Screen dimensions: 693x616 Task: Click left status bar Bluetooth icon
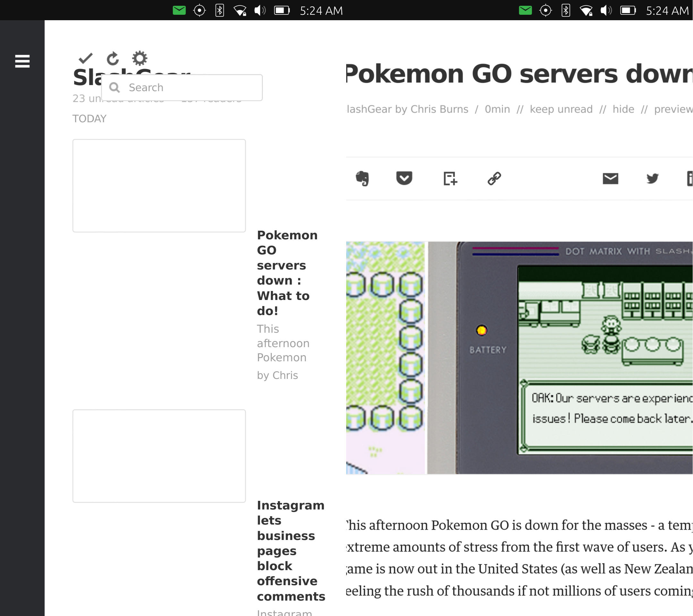tap(220, 11)
